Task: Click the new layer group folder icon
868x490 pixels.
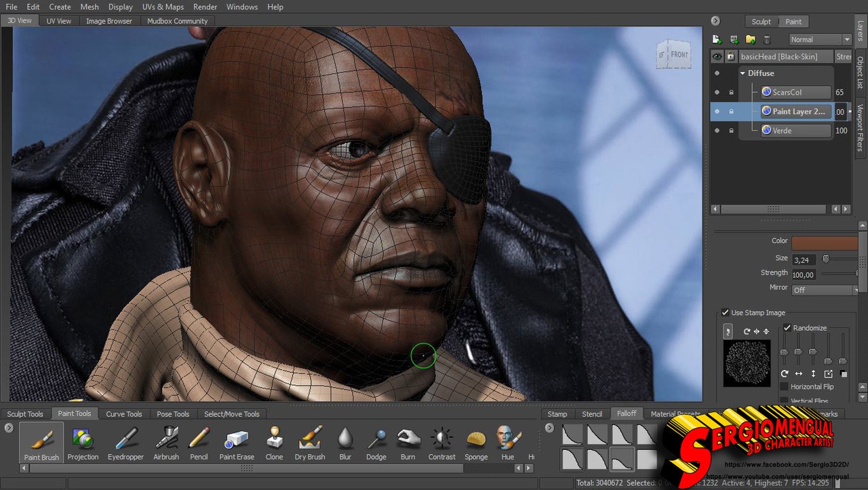Action: (751, 40)
